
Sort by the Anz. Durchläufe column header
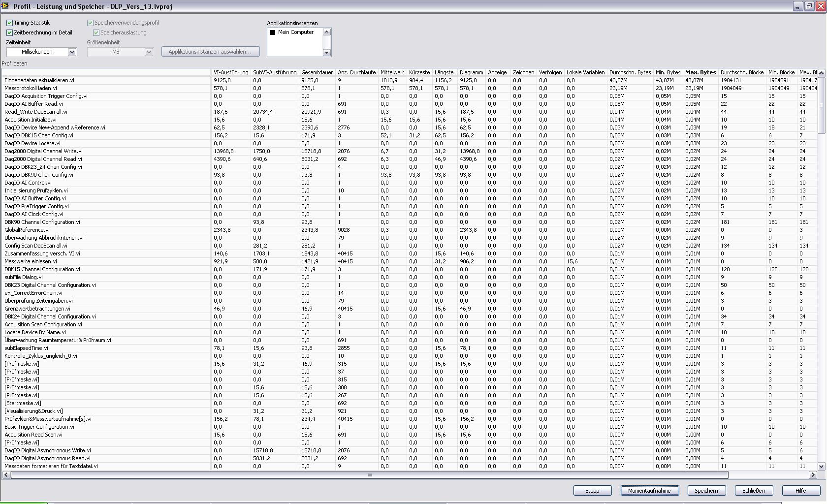pos(356,72)
